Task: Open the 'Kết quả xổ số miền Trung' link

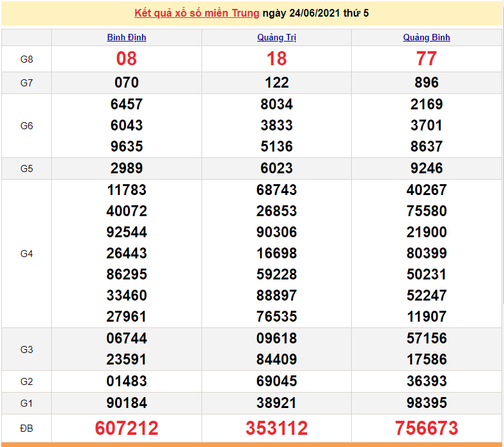Action: (x=197, y=13)
